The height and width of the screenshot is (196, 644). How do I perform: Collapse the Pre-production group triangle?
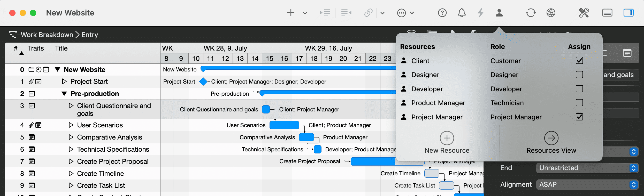point(64,94)
